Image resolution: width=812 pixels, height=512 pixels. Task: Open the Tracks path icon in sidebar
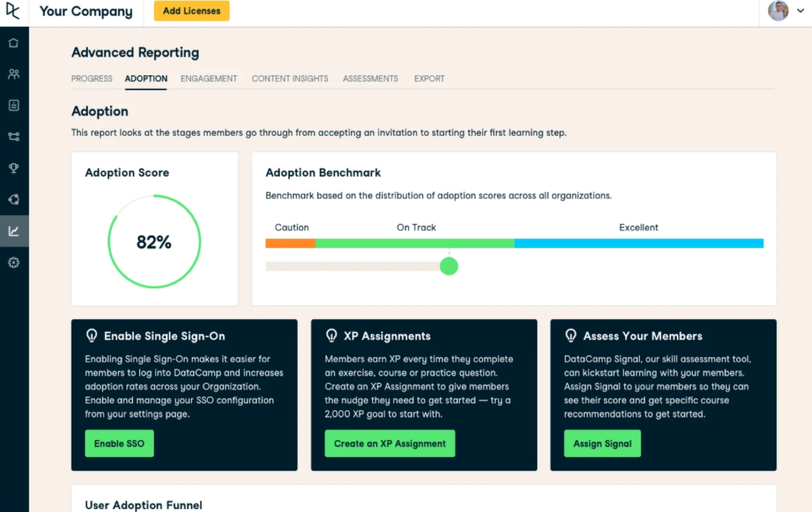(x=14, y=137)
